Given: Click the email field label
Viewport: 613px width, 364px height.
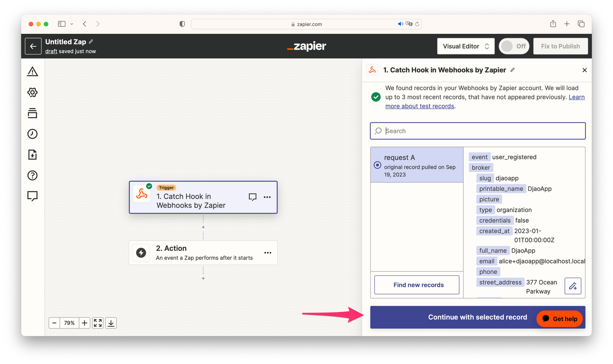Looking at the screenshot, I should [487, 261].
